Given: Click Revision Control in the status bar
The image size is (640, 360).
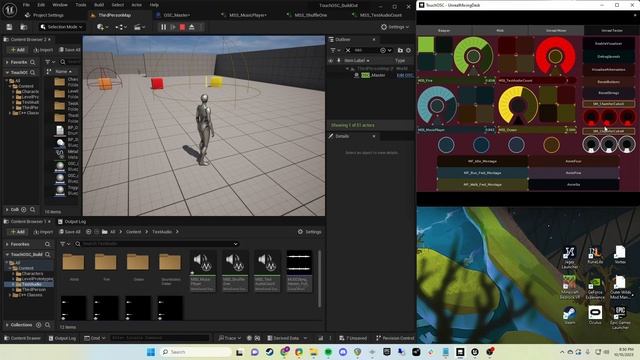Looking at the screenshot, I should pos(395,338).
